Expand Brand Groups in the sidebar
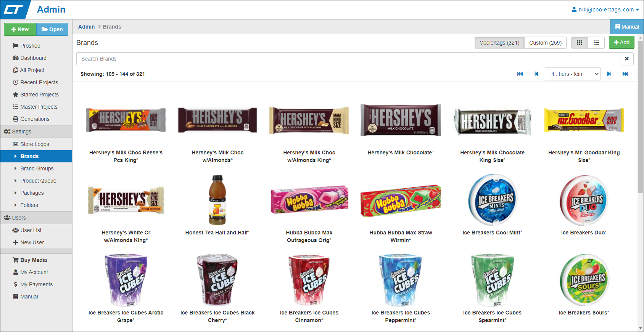The height and width of the screenshot is (332, 644). click(x=37, y=168)
